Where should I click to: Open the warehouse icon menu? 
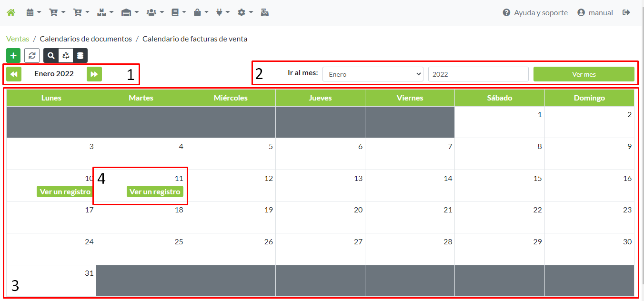coord(130,13)
